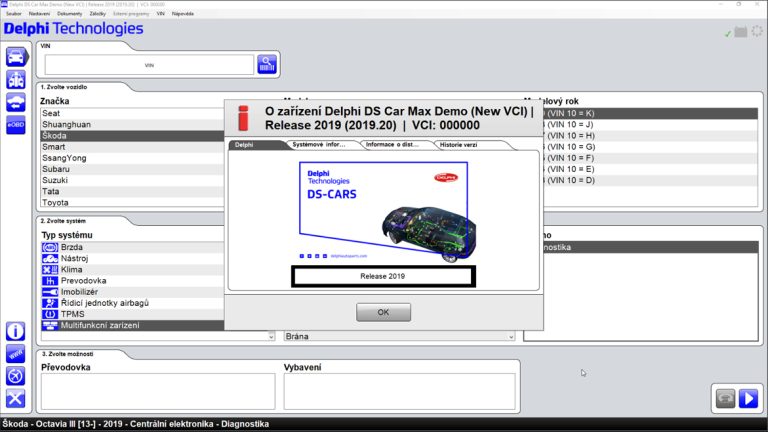Select Subaru in the brand list

point(56,169)
